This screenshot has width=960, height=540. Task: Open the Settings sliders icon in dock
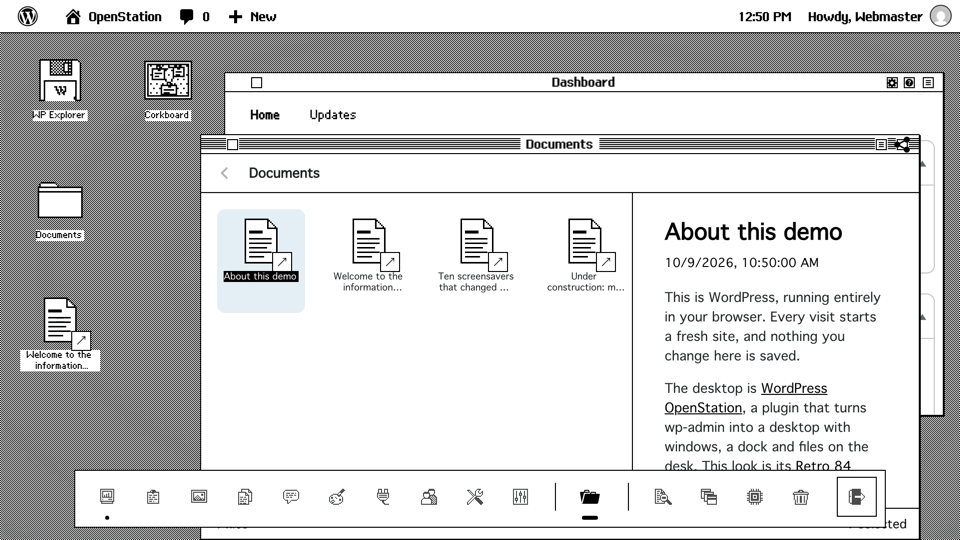point(520,497)
